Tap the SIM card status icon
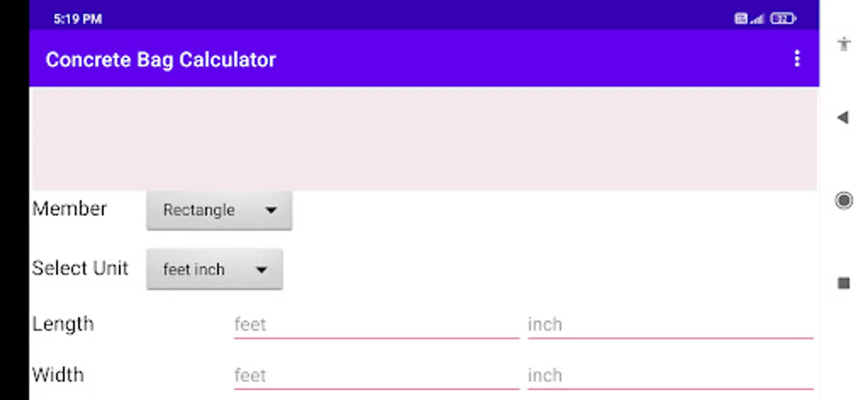 [x=740, y=19]
